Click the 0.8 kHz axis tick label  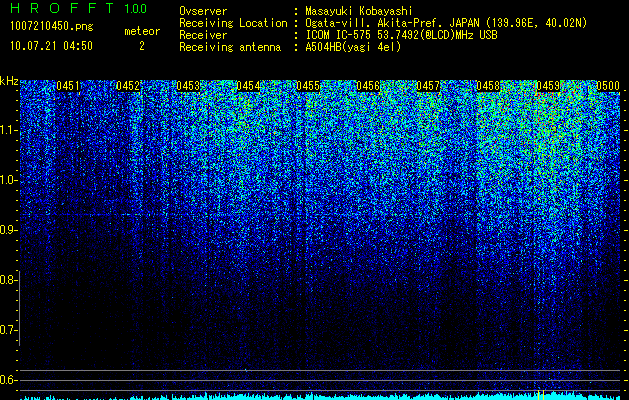coord(8,280)
